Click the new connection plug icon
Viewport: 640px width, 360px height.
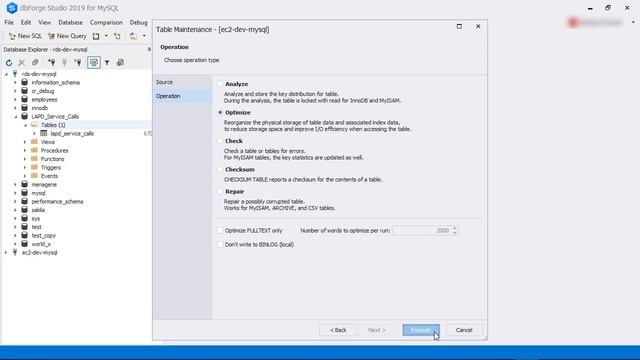click(x=51, y=63)
